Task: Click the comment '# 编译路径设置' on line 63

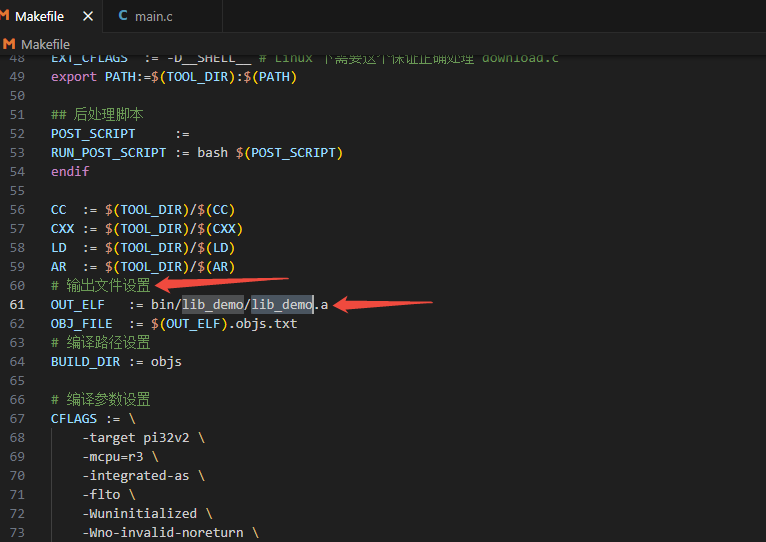Action: pyautogui.click(x=101, y=343)
